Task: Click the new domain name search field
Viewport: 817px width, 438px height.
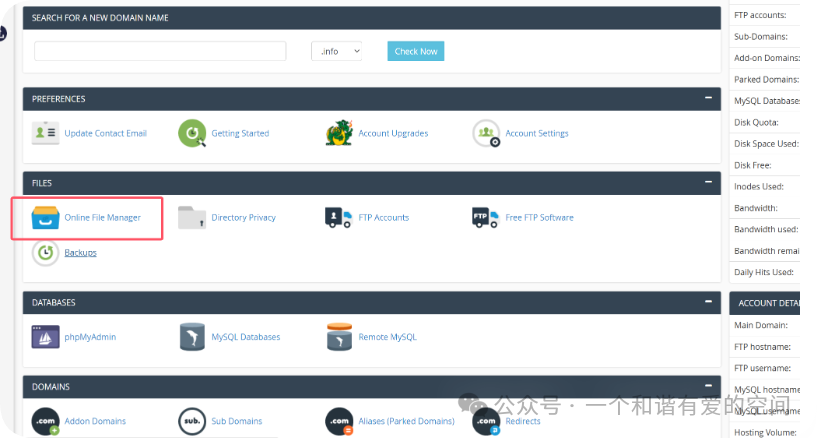Action: click(160, 51)
